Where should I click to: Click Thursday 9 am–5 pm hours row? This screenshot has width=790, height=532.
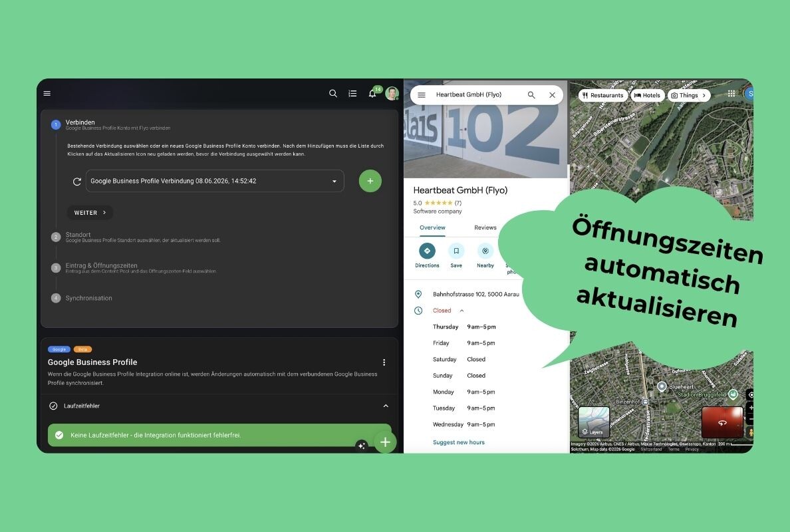pyautogui.click(x=464, y=327)
